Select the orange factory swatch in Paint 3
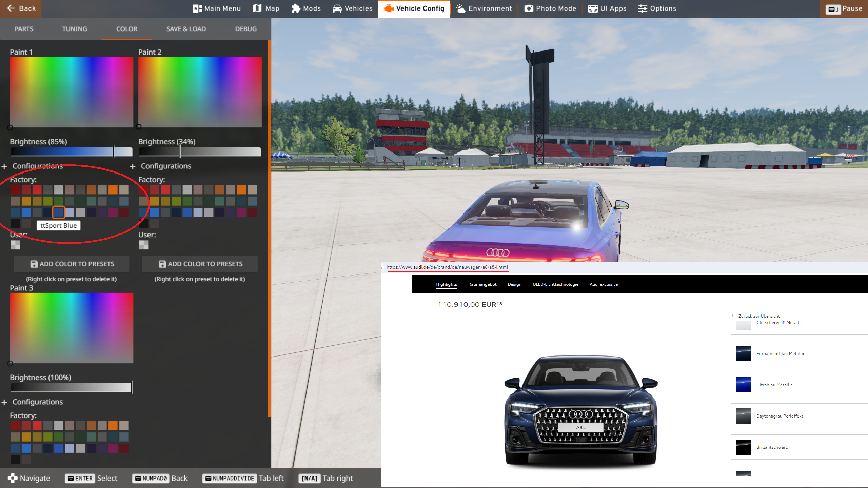The width and height of the screenshot is (868, 488). point(113,426)
